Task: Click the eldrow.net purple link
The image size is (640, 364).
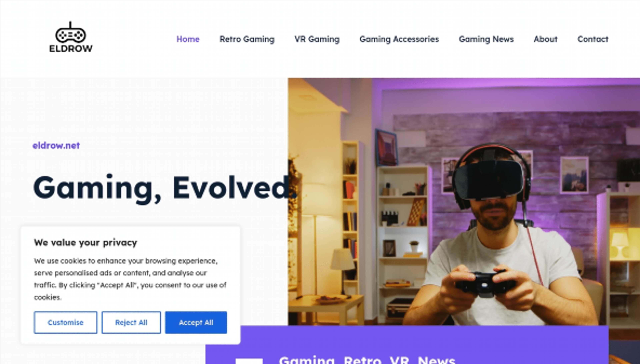Action: 56,146
